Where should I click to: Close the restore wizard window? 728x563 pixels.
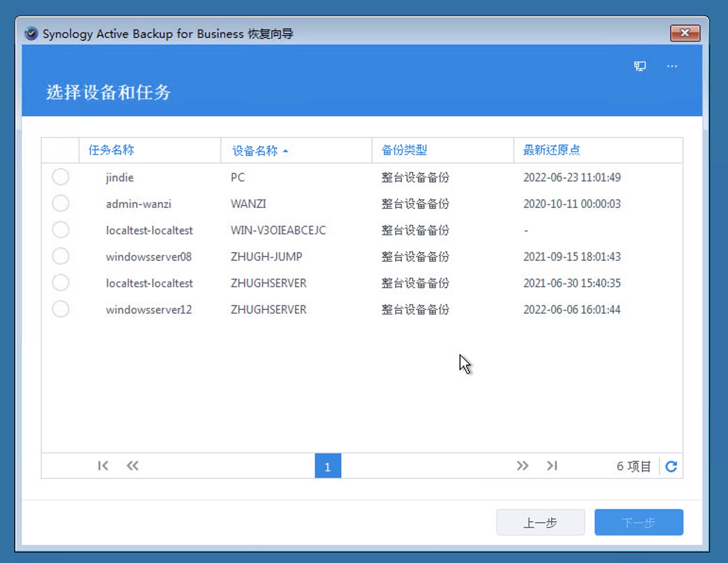685,33
